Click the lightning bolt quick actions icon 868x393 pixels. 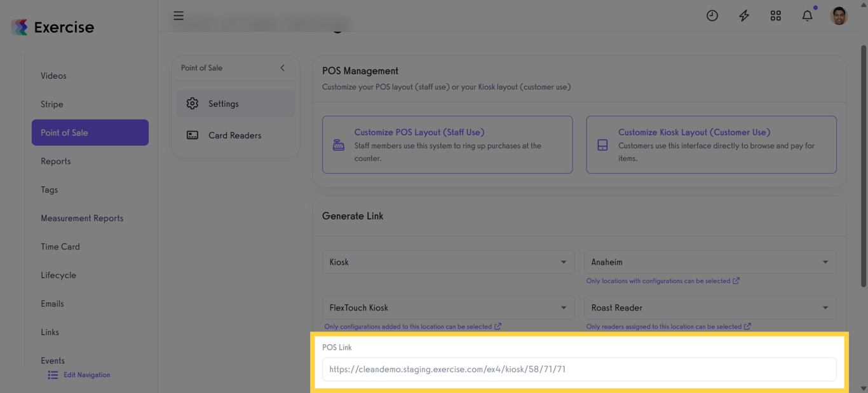point(744,16)
